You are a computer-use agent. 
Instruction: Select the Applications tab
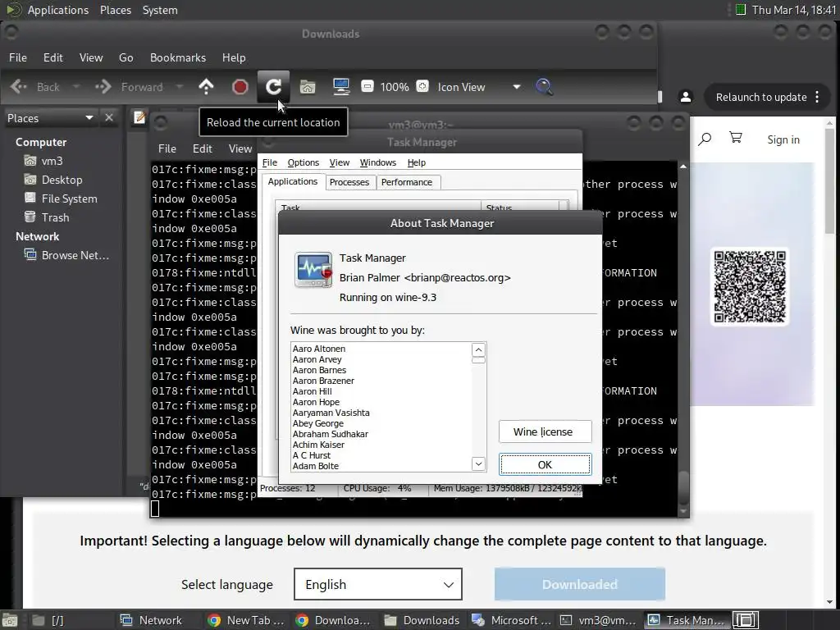[x=293, y=181]
